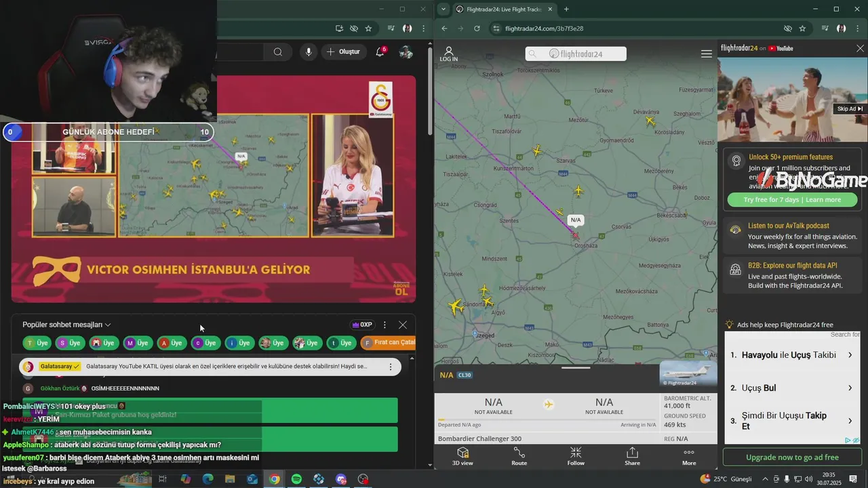Open the Flightradar24 hamburger menu
The image size is (868, 488).
point(707,54)
